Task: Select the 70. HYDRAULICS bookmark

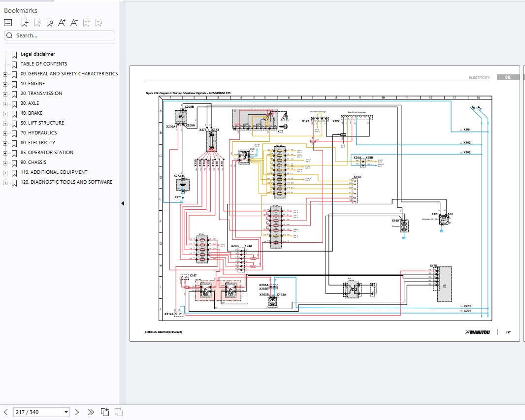Action: point(39,133)
